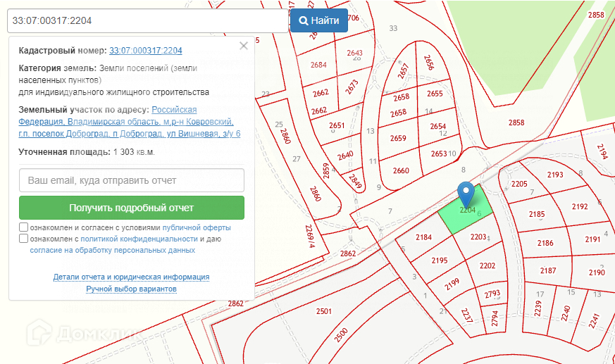615x364 pixels.
Task: Check the публичной оферты agreement checkbox
Action: [24, 227]
